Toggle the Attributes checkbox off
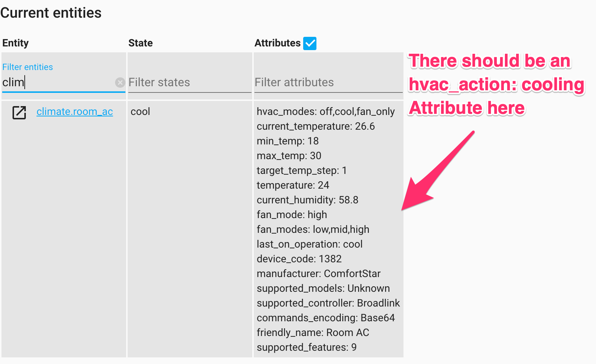 310,43
